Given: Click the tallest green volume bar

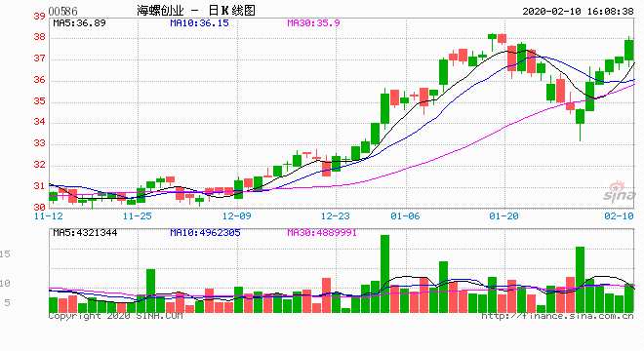Looking at the screenshot, I should click(384, 274).
